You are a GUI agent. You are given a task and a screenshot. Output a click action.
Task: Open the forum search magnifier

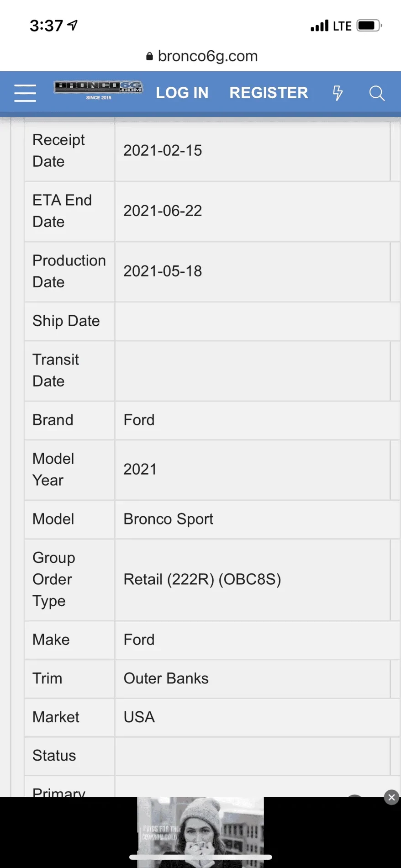pyautogui.click(x=377, y=93)
